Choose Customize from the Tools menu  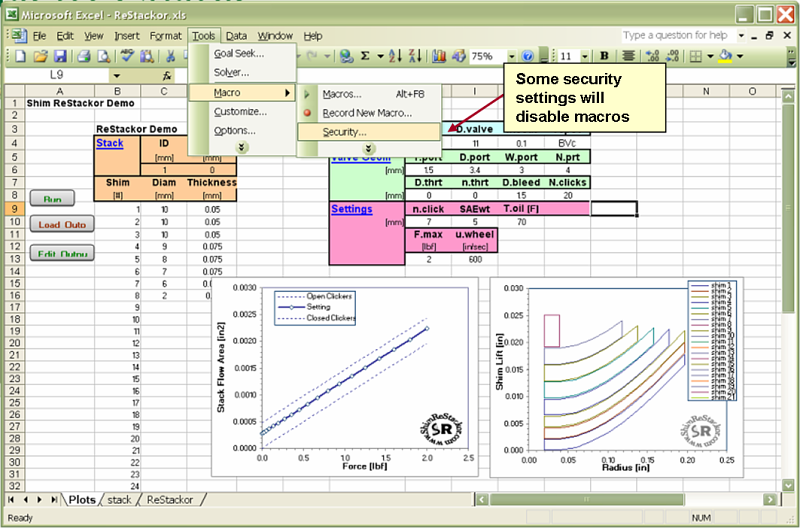click(242, 112)
